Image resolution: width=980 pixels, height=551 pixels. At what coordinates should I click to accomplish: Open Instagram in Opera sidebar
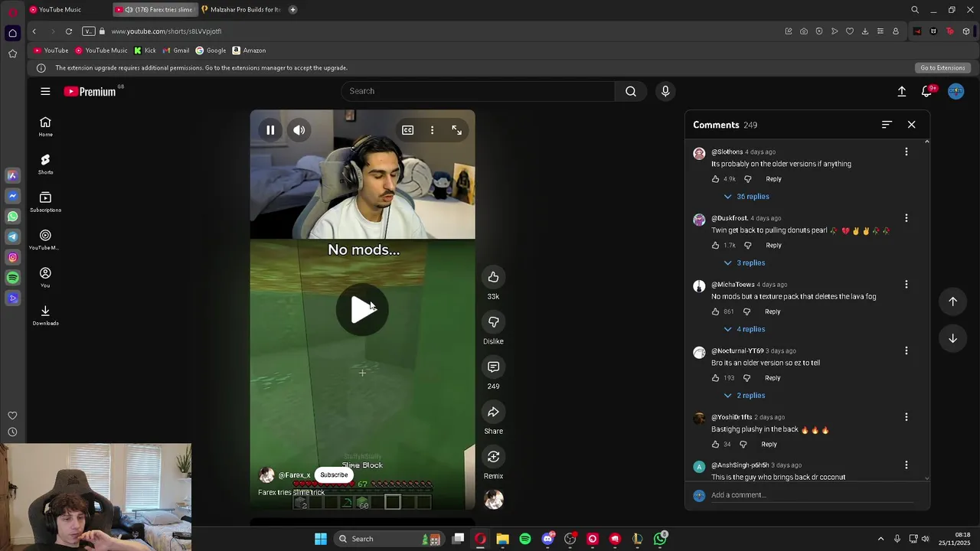(x=12, y=257)
